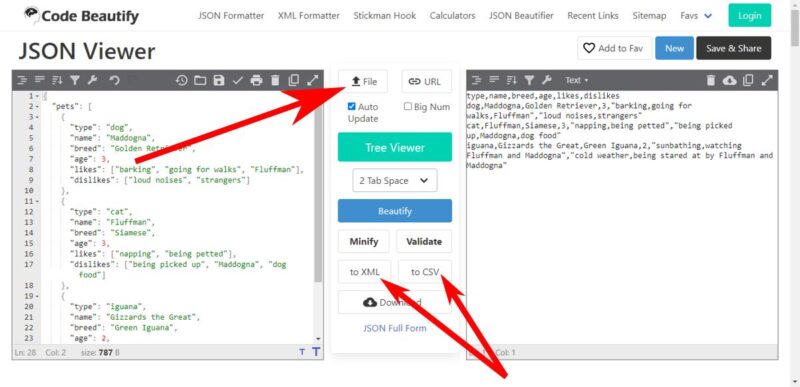
Task: Click the wrench icon in right output toolbar
Action: coord(547,80)
